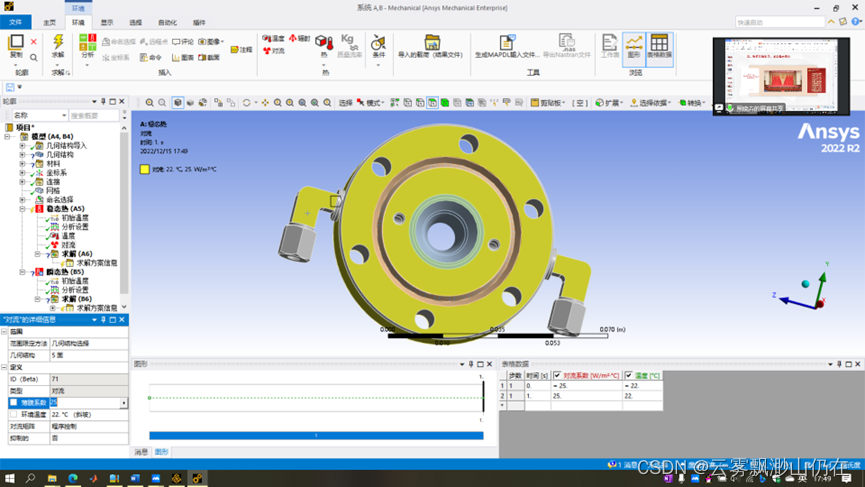
Task: Collapse the 定义 section in the details panel
Action: coord(4,367)
